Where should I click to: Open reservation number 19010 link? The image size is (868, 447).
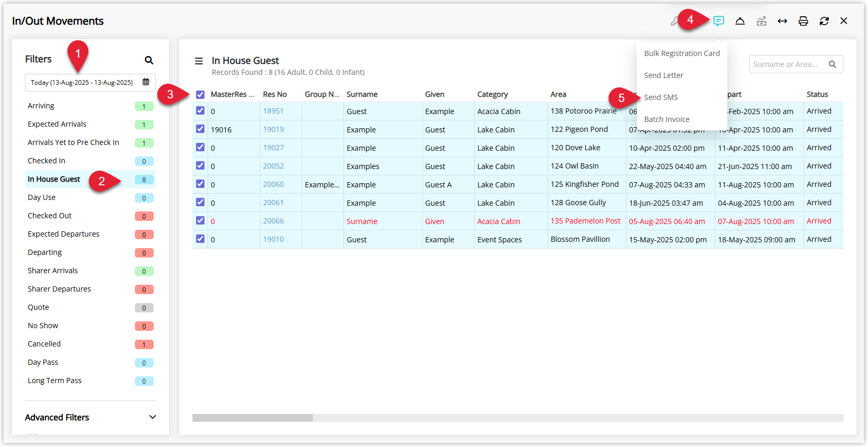273,239
